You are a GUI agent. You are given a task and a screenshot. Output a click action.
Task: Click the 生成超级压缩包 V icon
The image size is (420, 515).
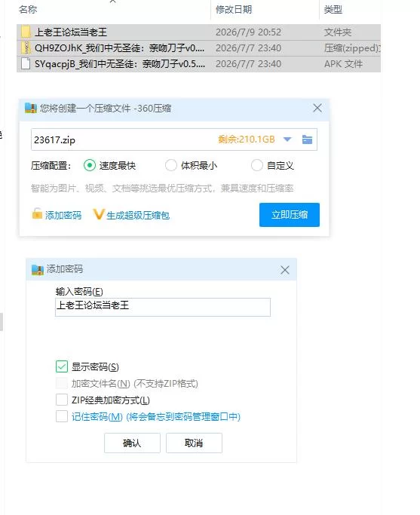click(99, 214)
